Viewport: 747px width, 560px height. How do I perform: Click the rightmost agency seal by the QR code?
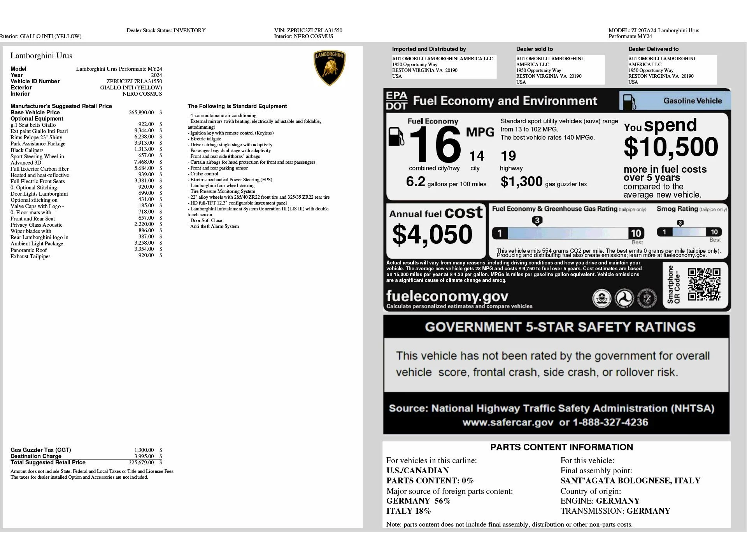coord(647,299)
